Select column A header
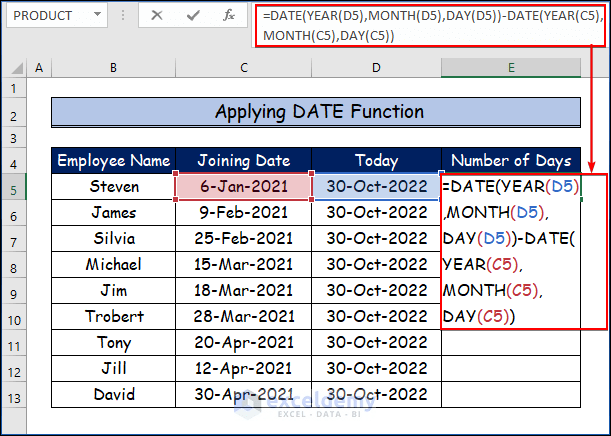This screenshot has width=611, height=436. coord(39,68)
